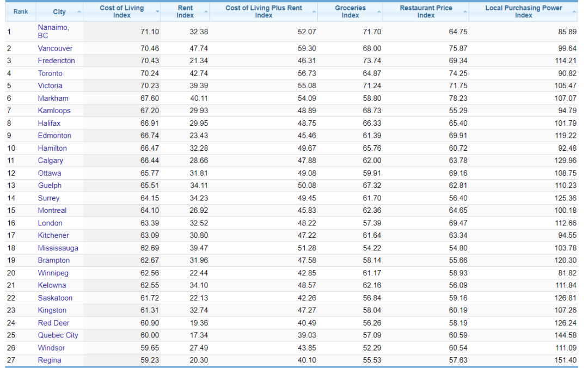This screenshot has width=588, height=368.
Task: Select Halifax cost of living value 66.91
Action: [x=150, y=124]
